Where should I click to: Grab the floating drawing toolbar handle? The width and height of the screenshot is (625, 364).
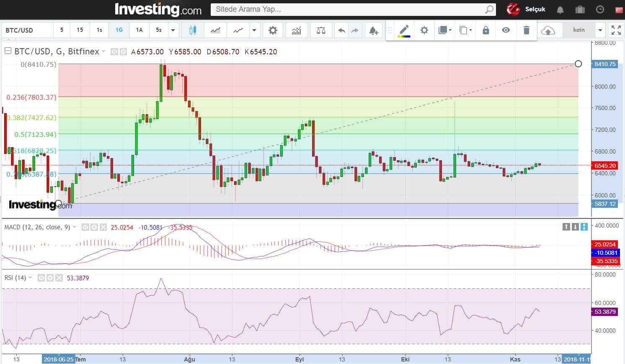coord(390,30)
